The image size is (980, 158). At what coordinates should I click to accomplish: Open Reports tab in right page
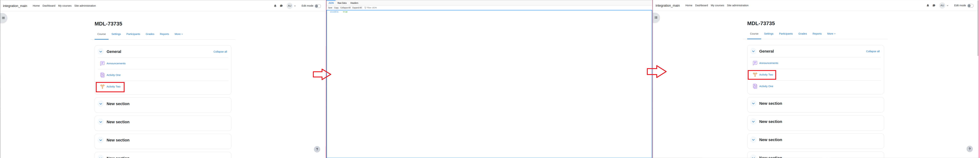tap(817, 34)
